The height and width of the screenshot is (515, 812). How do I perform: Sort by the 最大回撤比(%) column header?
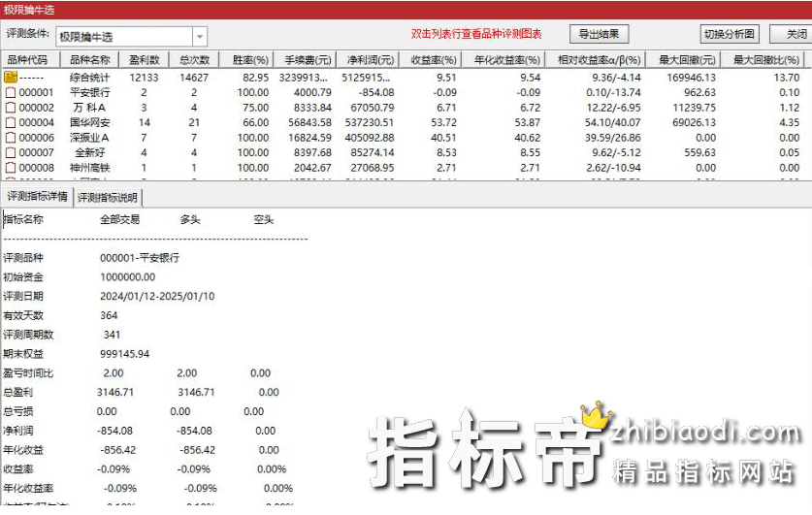click(x=763, y=60)
